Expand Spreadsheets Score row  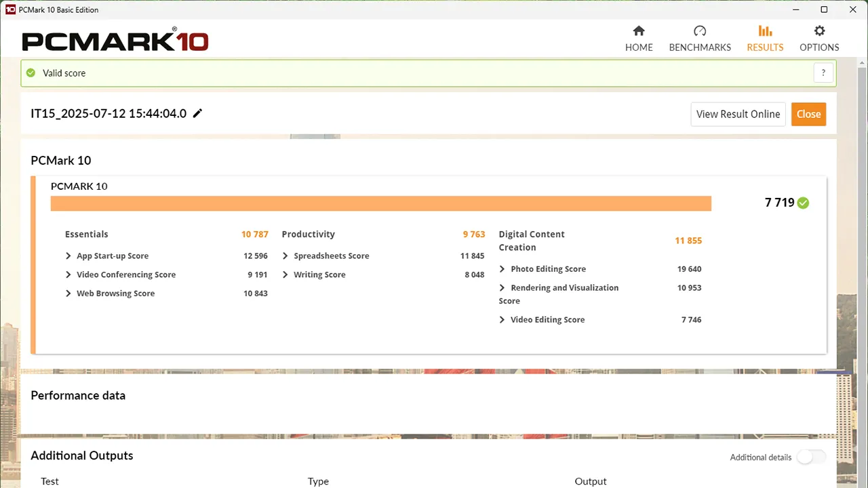[x=285, y=256]
